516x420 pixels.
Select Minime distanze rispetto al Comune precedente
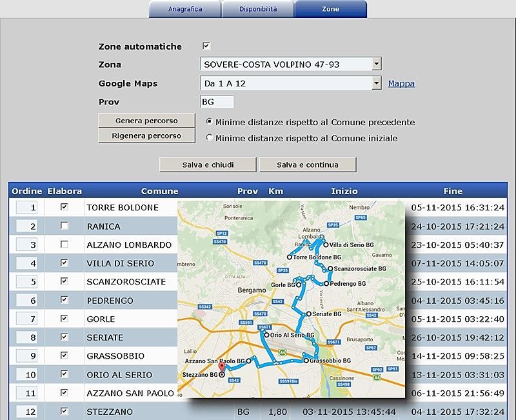[x=209, y=121]
